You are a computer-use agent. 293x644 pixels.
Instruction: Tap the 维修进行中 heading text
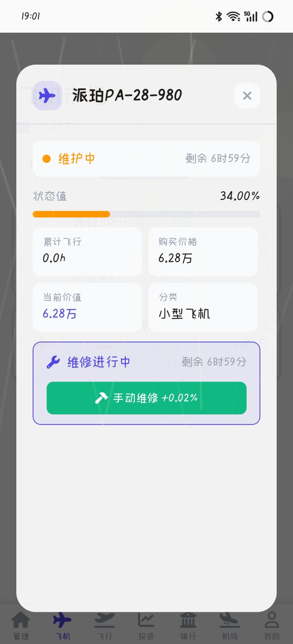click(99, 362)
